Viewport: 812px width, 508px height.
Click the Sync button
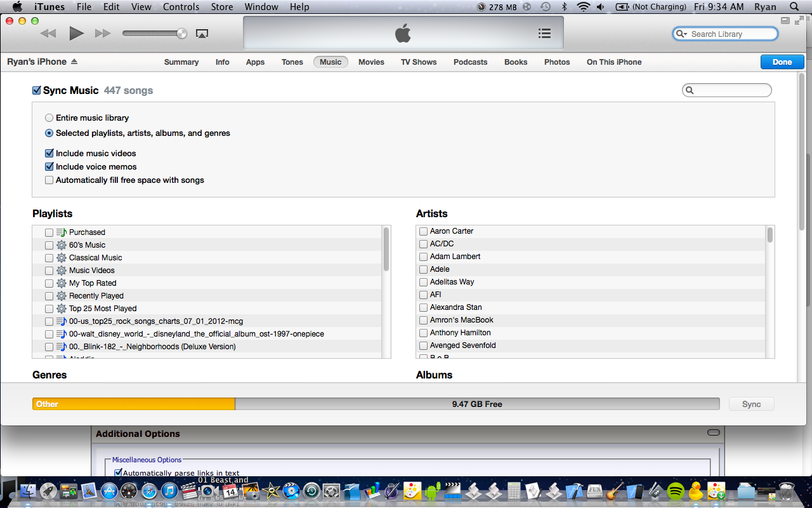[x=751, y=404]
